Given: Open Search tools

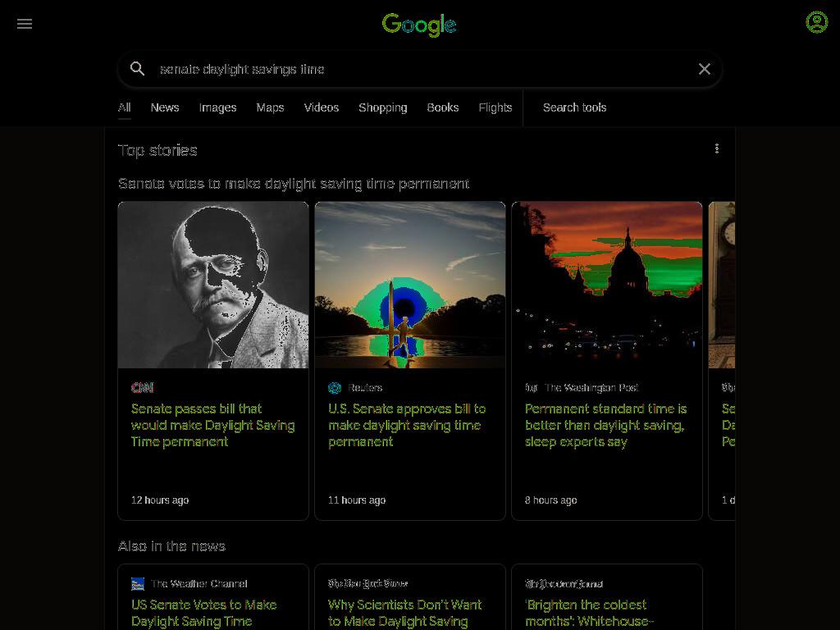Looking at the screenshot, I should point(574,107).
